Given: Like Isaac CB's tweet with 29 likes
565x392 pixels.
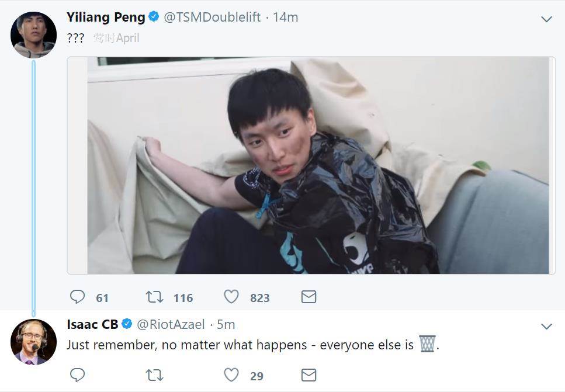Looking at the screenshot, I should [231, 375].
